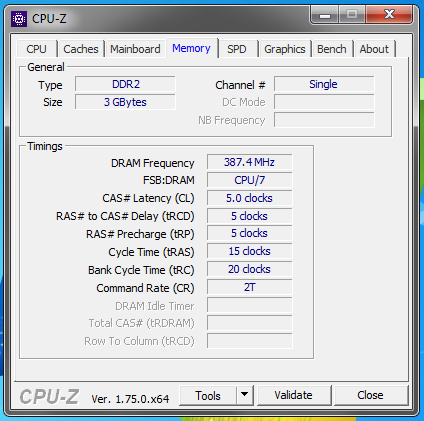Select the Mainboard tab
This screenshot has height=421, width=424.
point(135,49)
